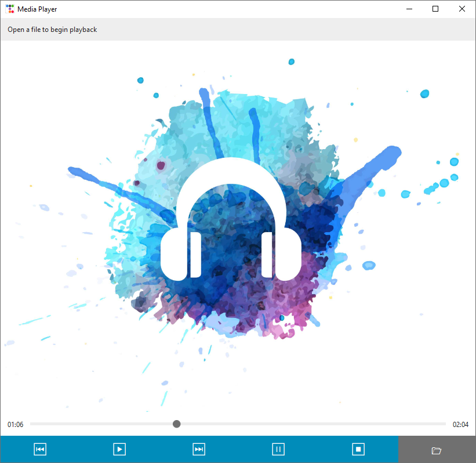Click the total duration label 02:04
The height and width of the screenshot is (463, 476).
pyautogui.click(x=460, y=425)
